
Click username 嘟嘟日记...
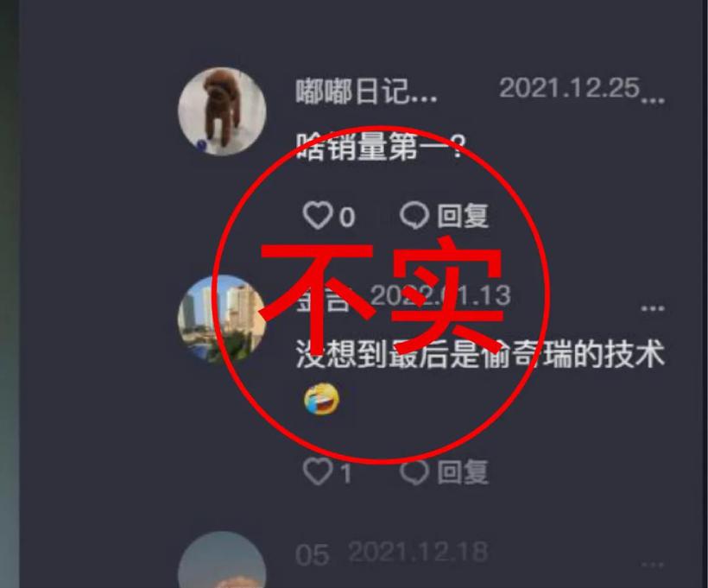coord(366,92)
